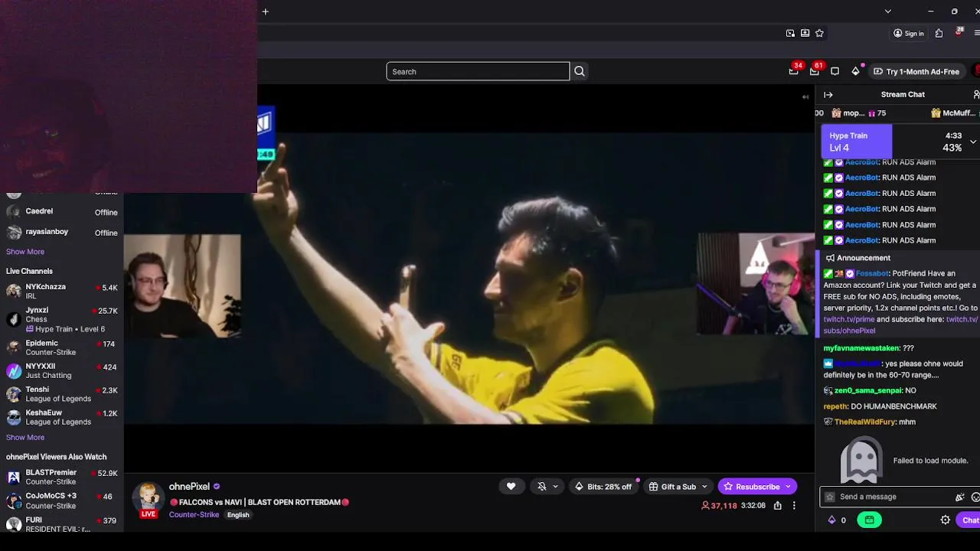980x551 pixels.
Task: Click the search magnifier button
Action: coord(580,71)
